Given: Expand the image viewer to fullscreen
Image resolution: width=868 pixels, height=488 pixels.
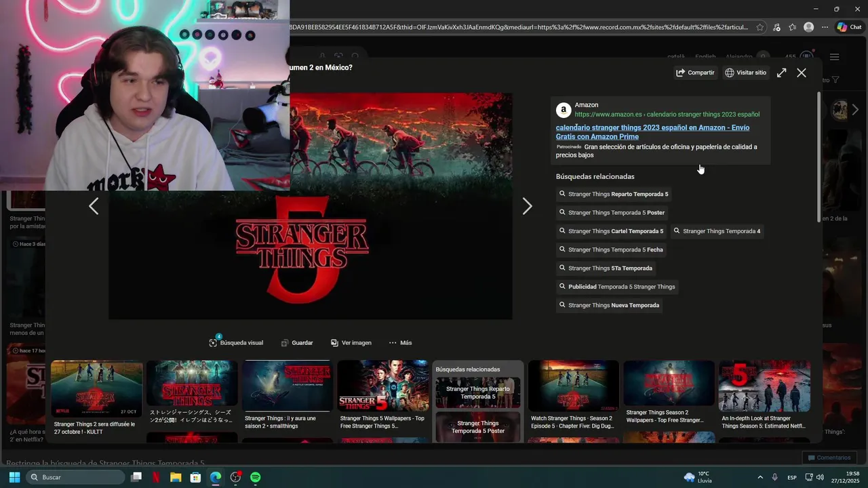Looking at the screenshot, I should (x=781, y=73).
